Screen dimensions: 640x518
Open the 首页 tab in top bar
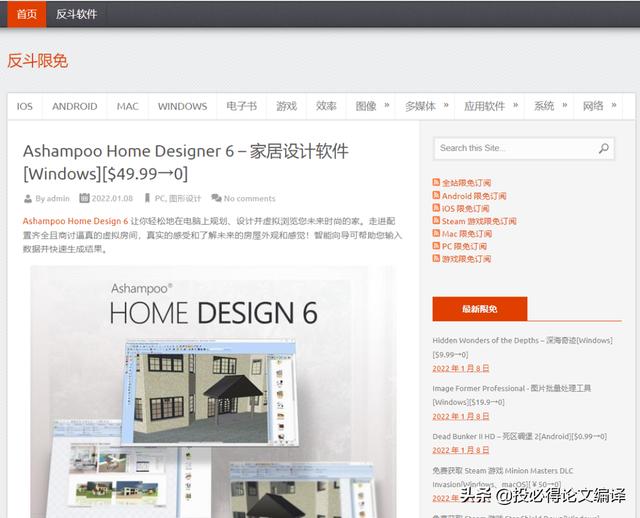[27, 14]
